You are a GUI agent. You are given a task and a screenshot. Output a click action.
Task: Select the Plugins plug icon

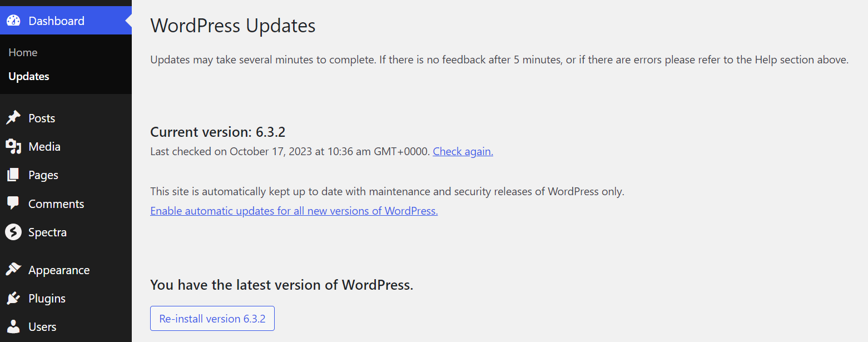click(14, 298)
